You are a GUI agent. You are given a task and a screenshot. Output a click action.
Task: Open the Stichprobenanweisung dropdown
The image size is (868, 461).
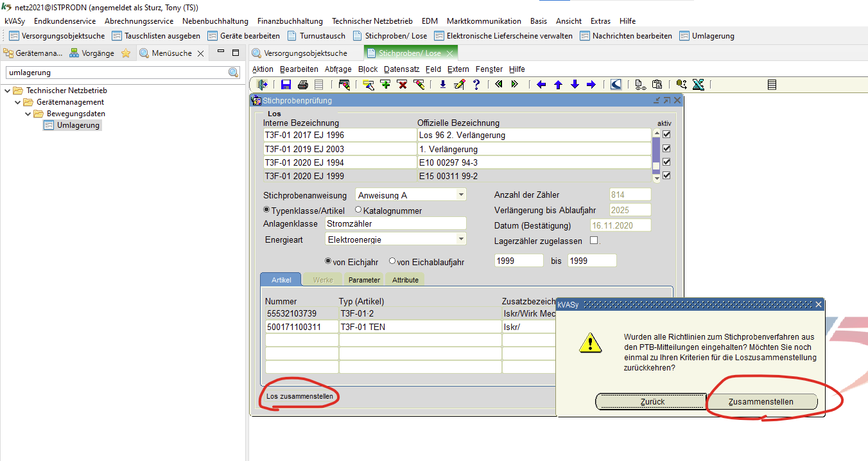click(x=461, y=195)
